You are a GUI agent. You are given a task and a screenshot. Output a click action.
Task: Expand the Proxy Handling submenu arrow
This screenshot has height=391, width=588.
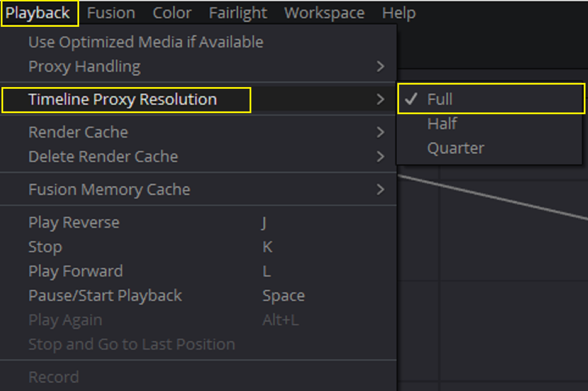[380, 66]
